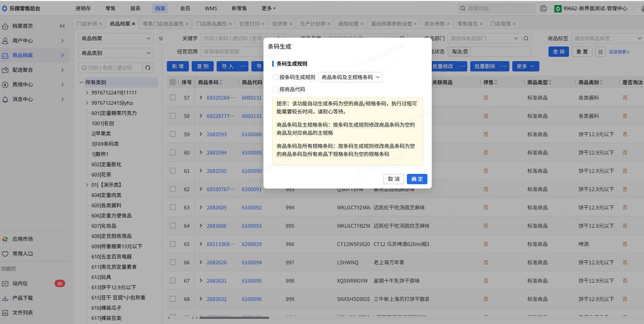Open 站内信 inbox in sidebar
Viewport: 644px width, 324px height.
click(x=20, y=283)
